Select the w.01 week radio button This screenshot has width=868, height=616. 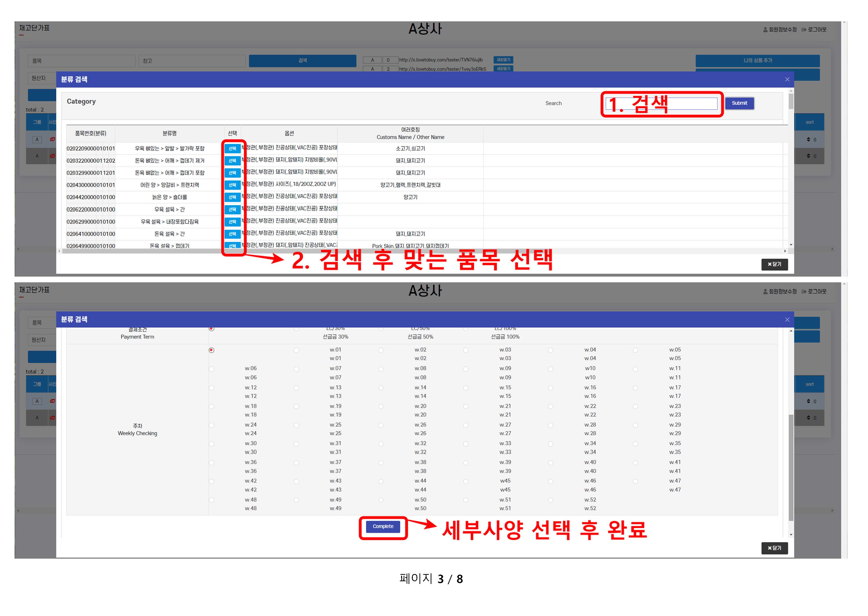(x=296, y=351)
